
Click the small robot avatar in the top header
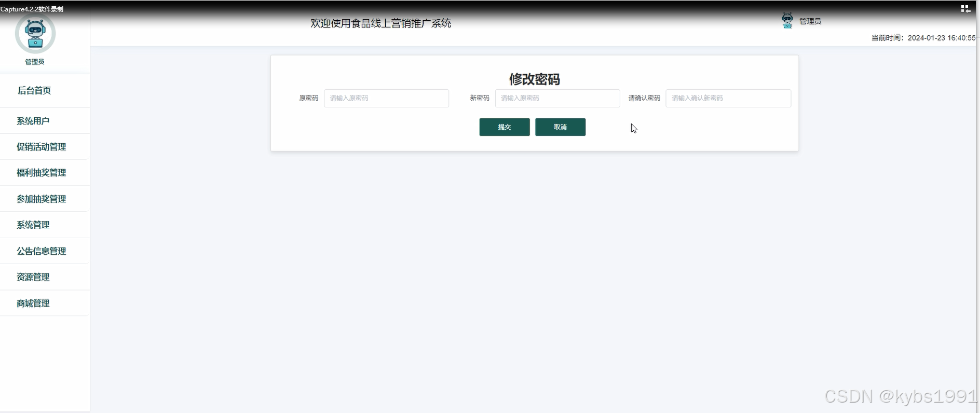click(x=787, y=21)
